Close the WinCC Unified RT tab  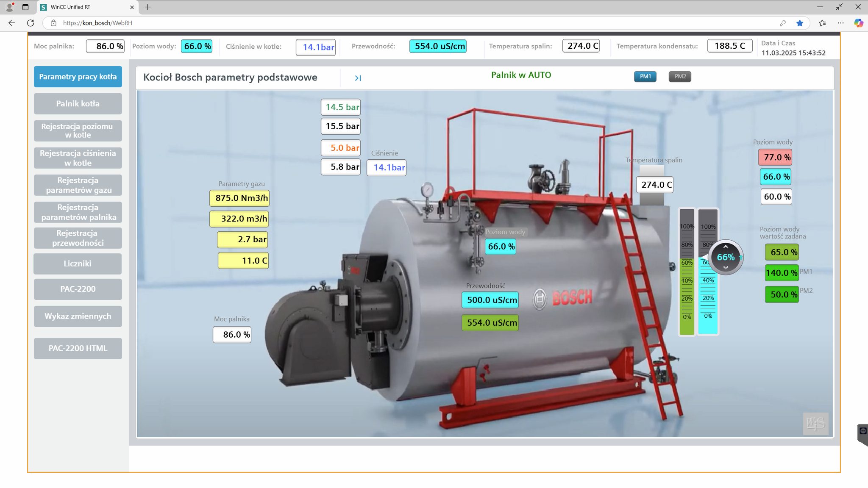point(132,7)
